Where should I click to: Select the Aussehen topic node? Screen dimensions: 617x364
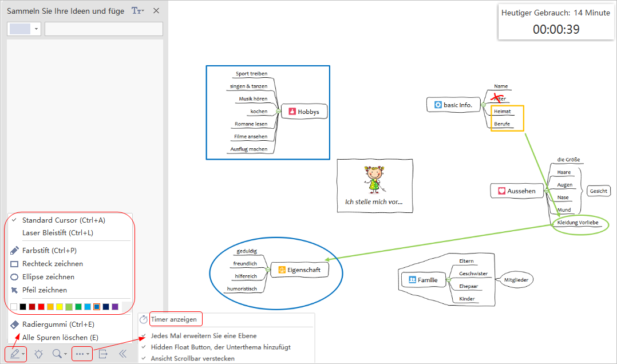(x=517, y=191)
